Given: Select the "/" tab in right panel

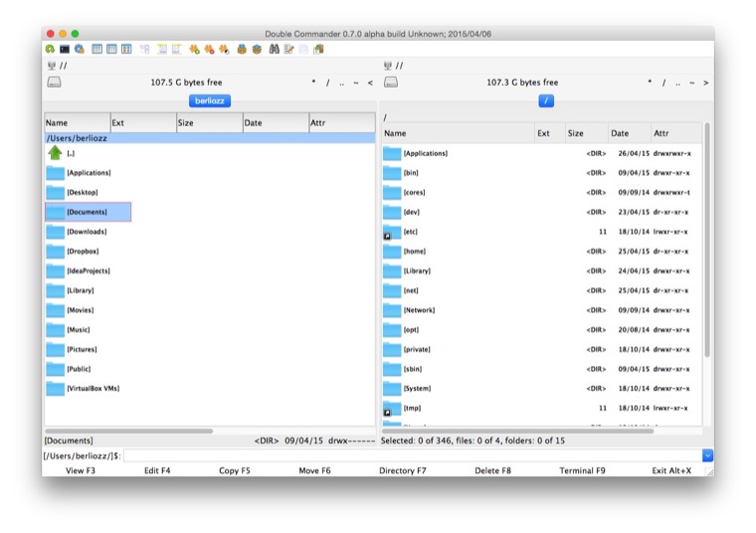Looking at the screenshot, I should pos(546,100).
